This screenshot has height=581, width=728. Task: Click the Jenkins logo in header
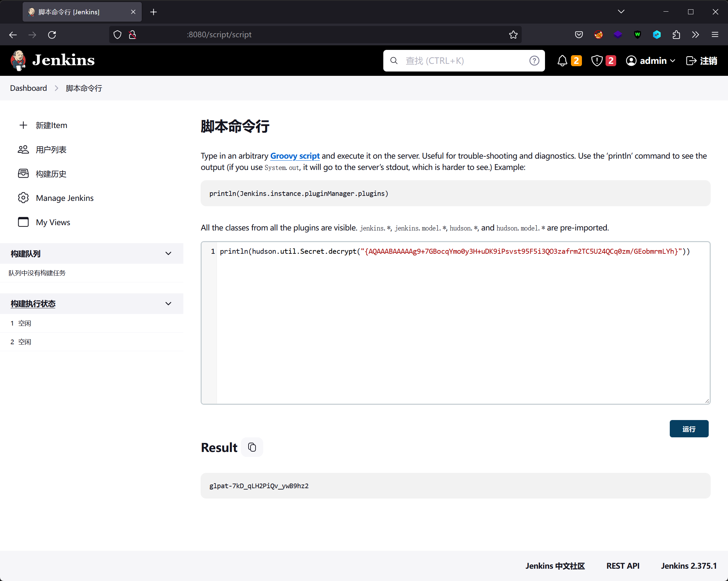click(x=52, y=61)
